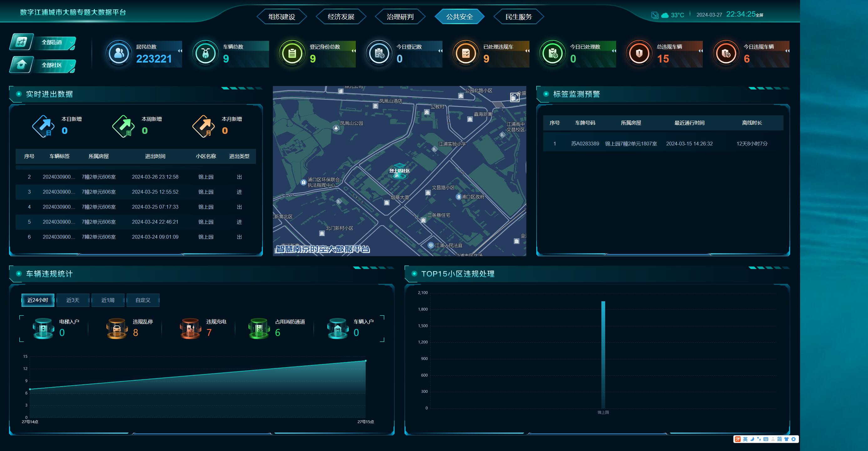Click the 本日新增 daily arrow icon
The height and width of the screenshot is (451, 868).
[43, 126]
